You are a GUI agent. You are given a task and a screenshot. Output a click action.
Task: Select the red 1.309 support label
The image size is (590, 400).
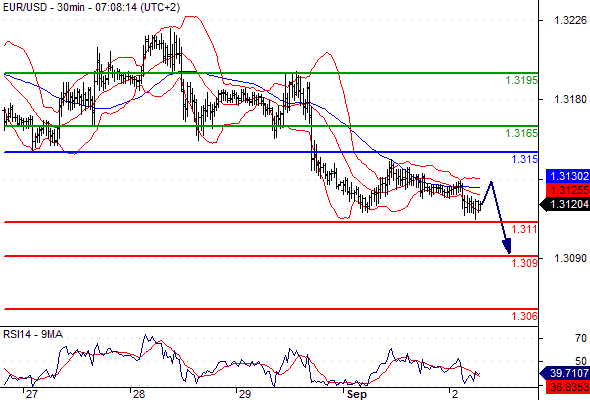(525, 263)
